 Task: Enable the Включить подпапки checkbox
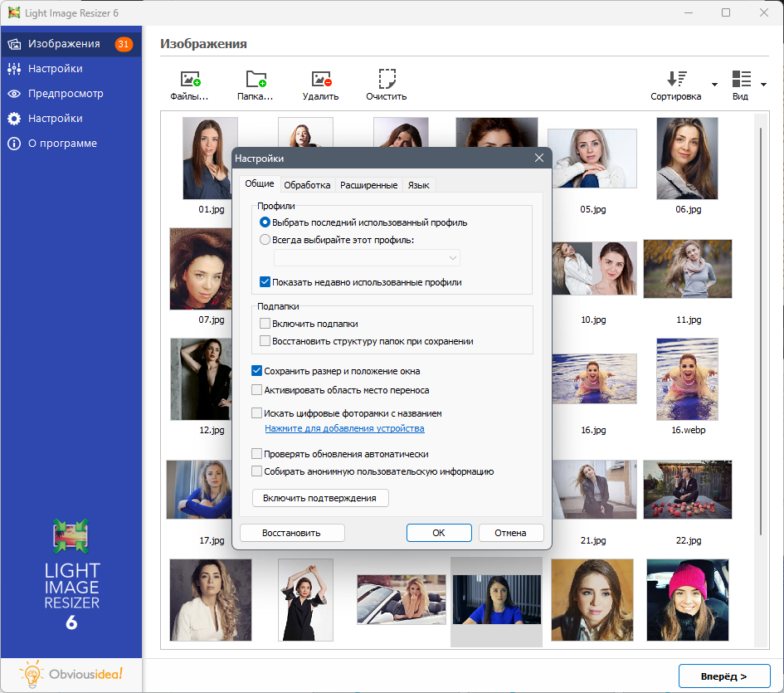(x=265, y=324)
